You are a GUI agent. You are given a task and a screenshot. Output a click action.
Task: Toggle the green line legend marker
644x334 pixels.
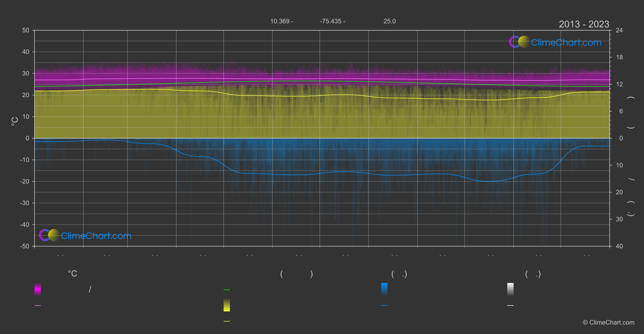click(227, 290)
